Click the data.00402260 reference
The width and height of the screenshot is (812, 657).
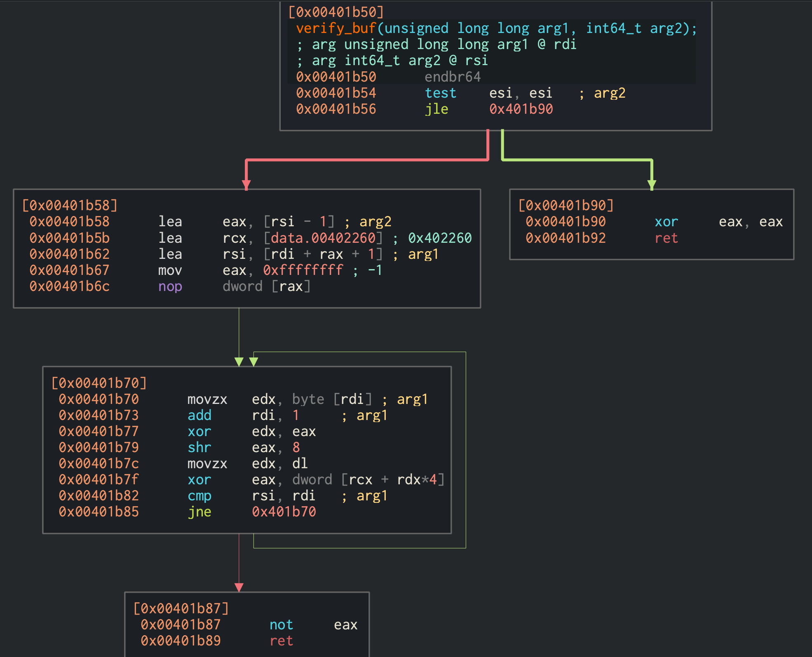pyautogui.click(x=323, y=238)
